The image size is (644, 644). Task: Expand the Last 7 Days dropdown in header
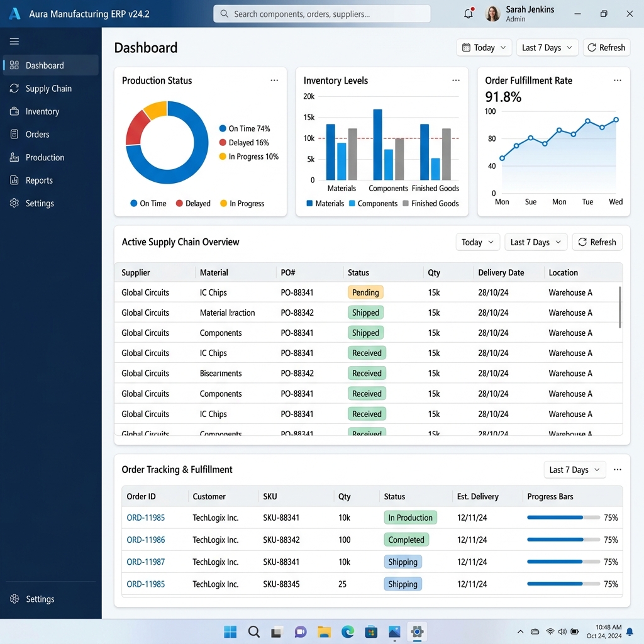point(547,47)
